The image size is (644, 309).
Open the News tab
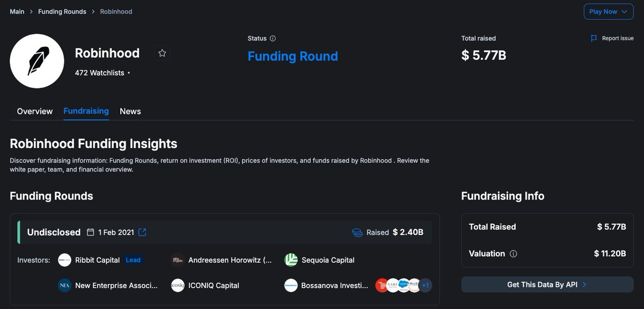coord(130,111)
